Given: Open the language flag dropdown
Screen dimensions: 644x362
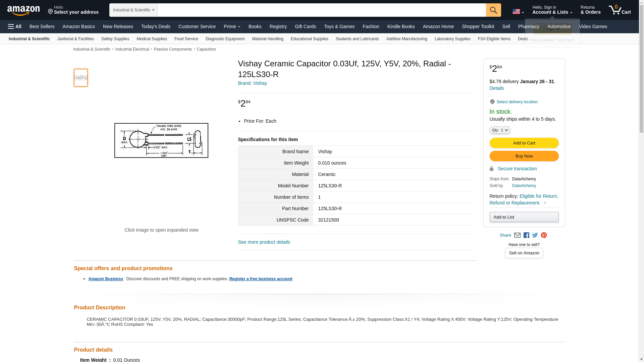Looking at the screenshot, I should (x=518, y=12).
